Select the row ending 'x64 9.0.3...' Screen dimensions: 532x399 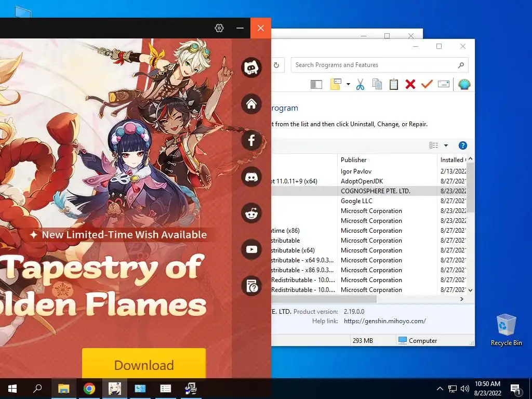pyautogui.click(x=369, y=260)
